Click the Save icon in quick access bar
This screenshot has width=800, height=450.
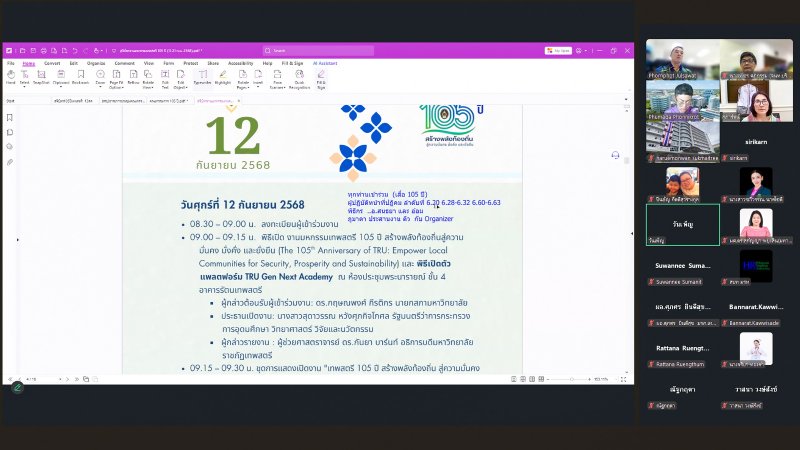click(x=33, y=51)
